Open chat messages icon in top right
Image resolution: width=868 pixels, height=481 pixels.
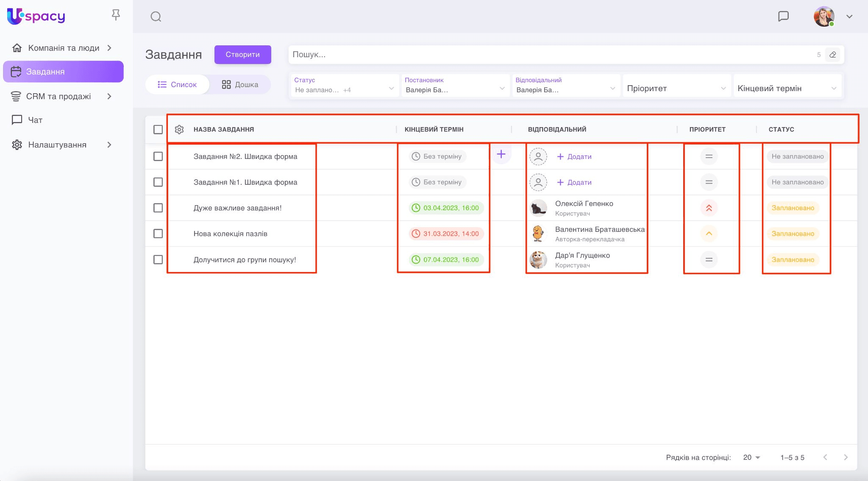pyautogui.click(x=783, y=16)
